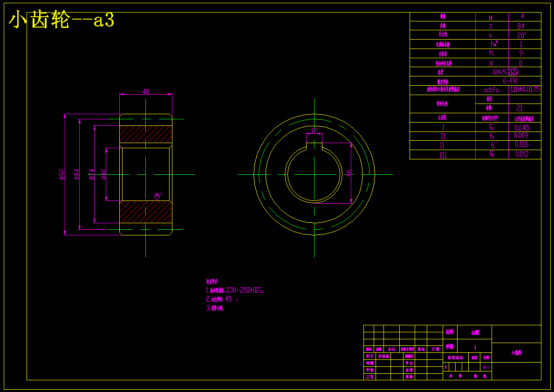Select the module value '4' in parameter table
The image size is (554, 392).
(x=523, y=17)
